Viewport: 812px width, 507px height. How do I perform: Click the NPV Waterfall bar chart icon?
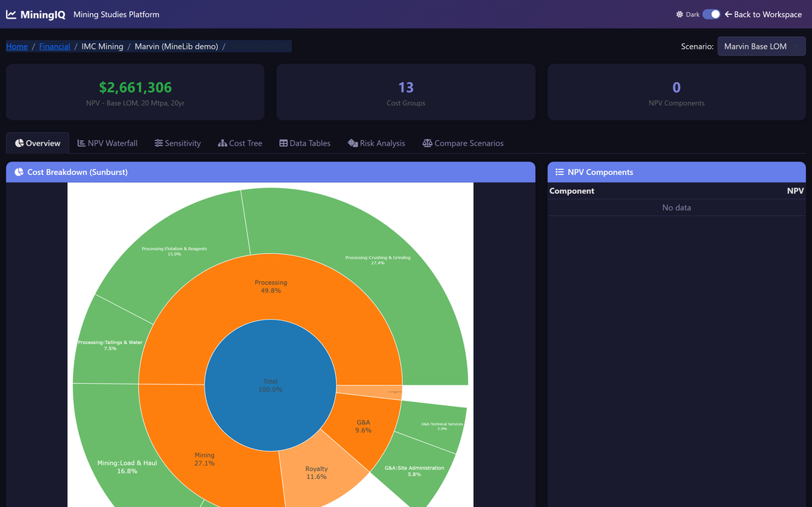(81, 143)
